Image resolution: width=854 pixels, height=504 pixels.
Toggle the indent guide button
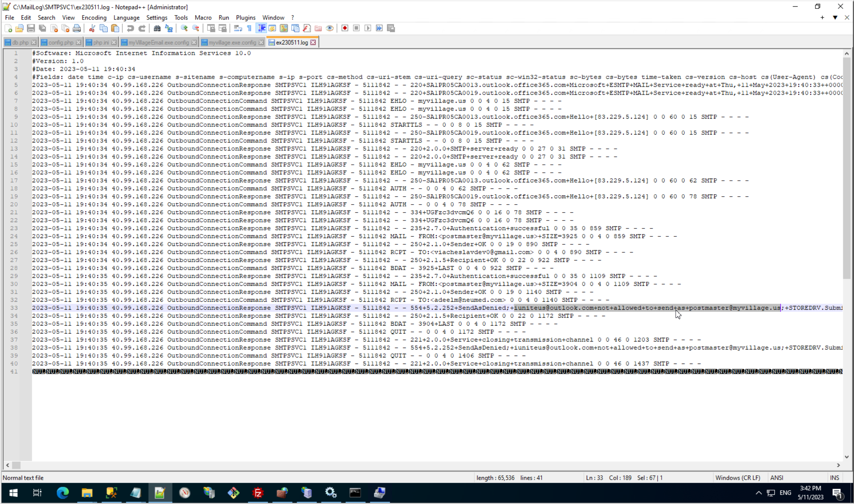click(x=261, y=28)
